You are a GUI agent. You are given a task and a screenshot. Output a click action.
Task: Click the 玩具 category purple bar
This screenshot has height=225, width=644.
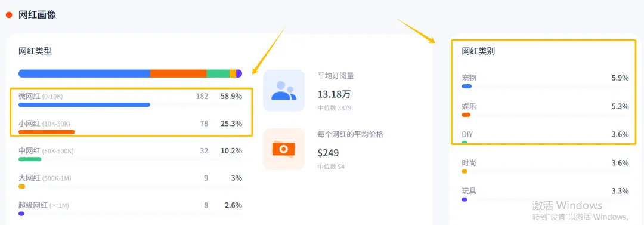click(x=465, y=199)
